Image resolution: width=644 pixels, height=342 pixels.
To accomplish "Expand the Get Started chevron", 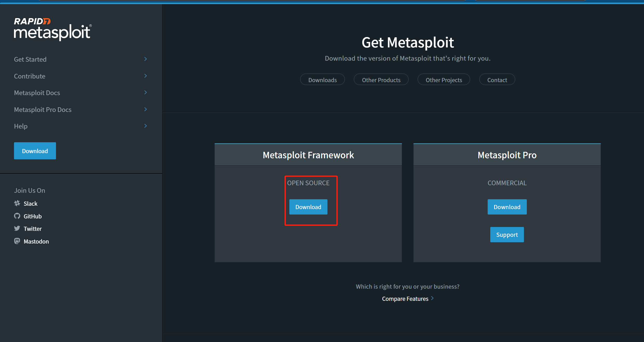I will pos(145,59).
